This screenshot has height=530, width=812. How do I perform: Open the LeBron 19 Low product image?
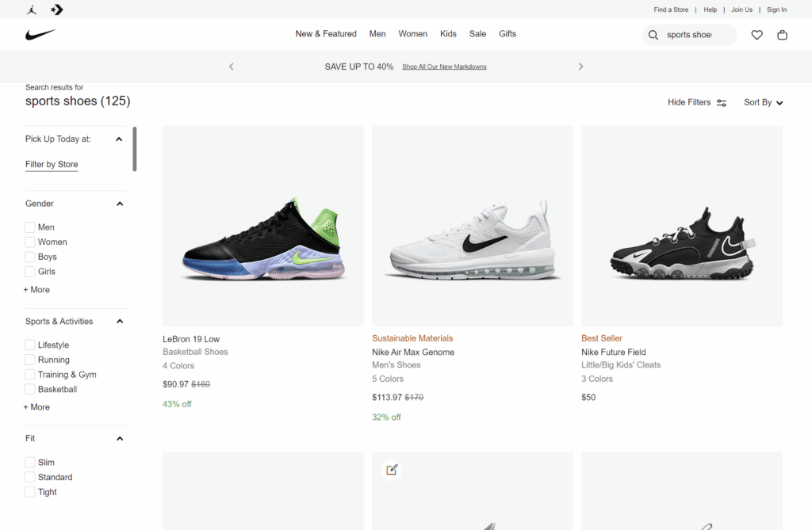[x=262, y=225]
